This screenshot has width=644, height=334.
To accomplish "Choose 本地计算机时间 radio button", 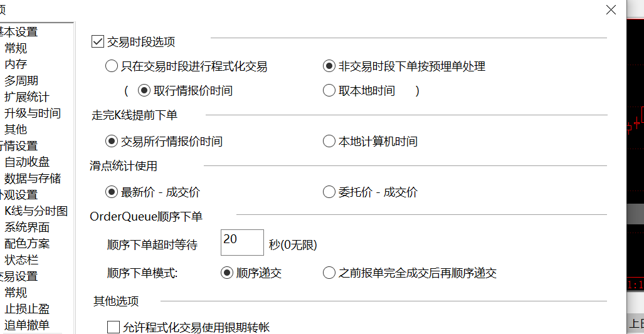I will pyautogui.click(x=329, y=142).
